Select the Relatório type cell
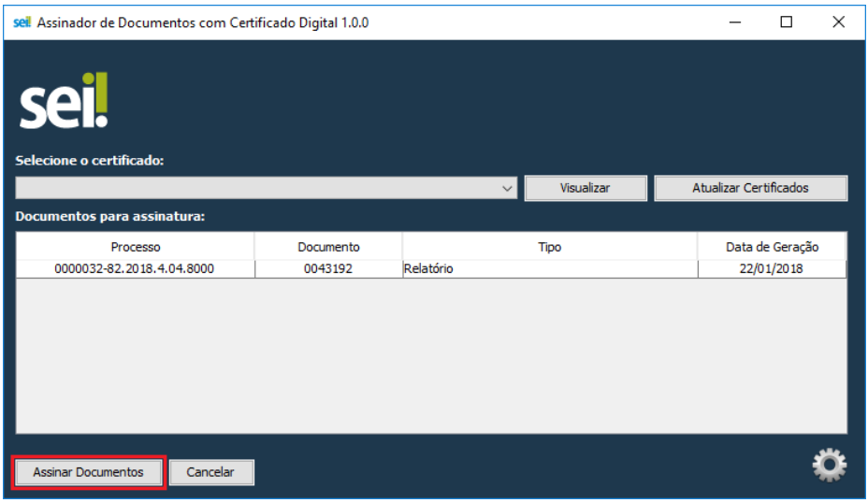The width and height of the screenshot is (868, 503). tap(550, 269)
